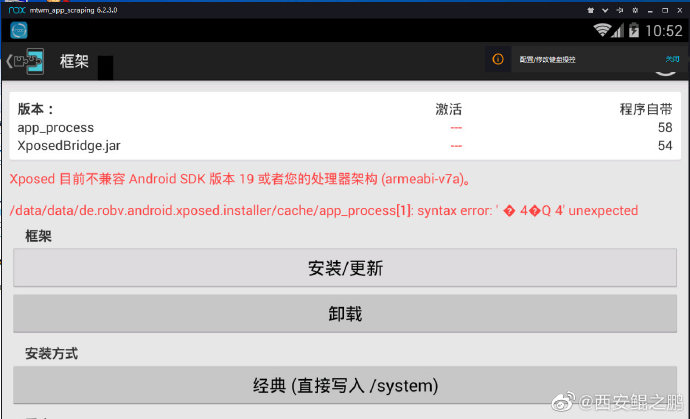Click the 框架 page title
Viewport: 690px width, 419px height.
click(x=74, y=61)
